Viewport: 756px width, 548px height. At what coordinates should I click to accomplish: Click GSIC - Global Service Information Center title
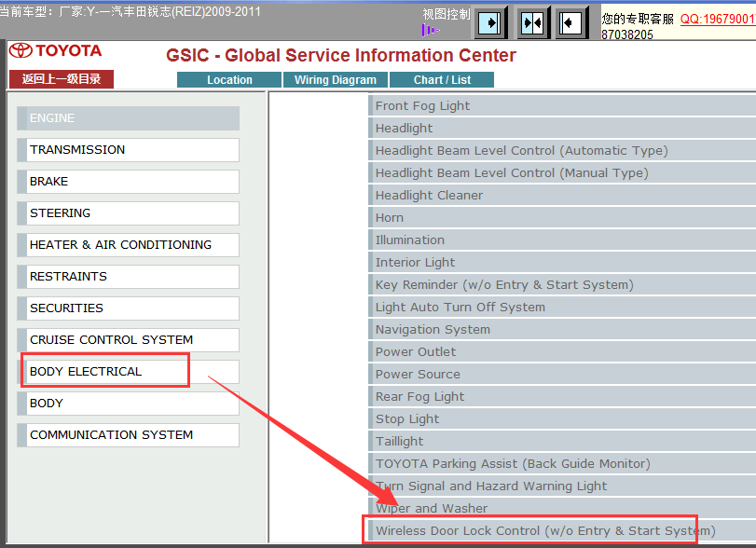(x=341, y=55)
